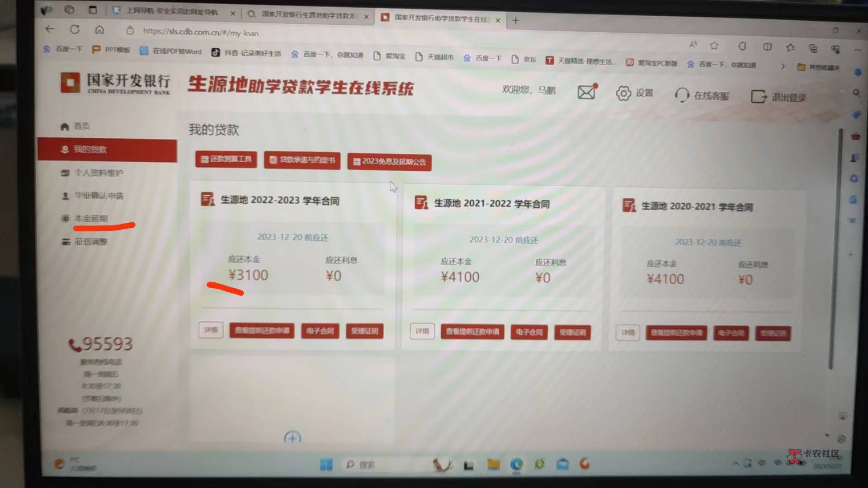Click 受理证明 button in 2021-2022 contract
The height and width of the screenshot is (488, 868).
pyautogui.click(x=571, y=333)
